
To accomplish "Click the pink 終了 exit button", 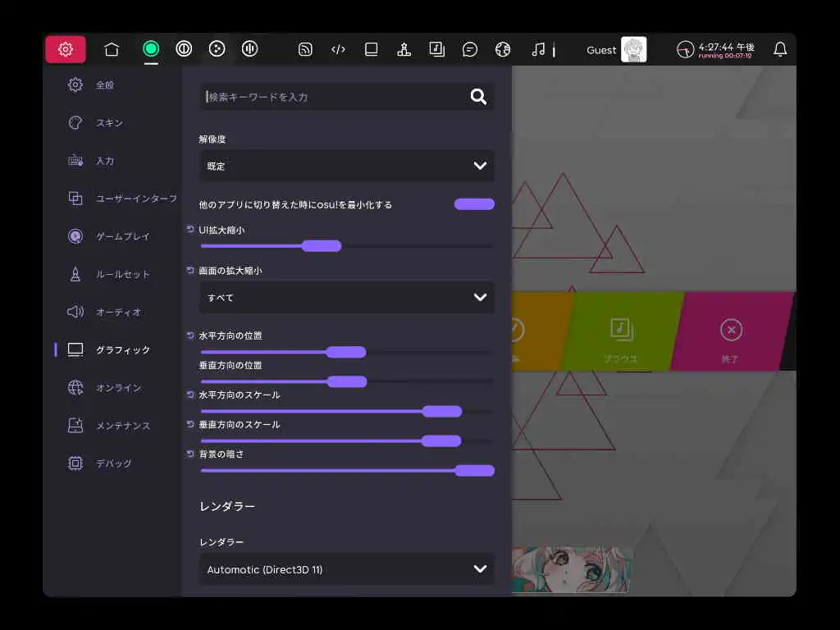I will (731, 331).
